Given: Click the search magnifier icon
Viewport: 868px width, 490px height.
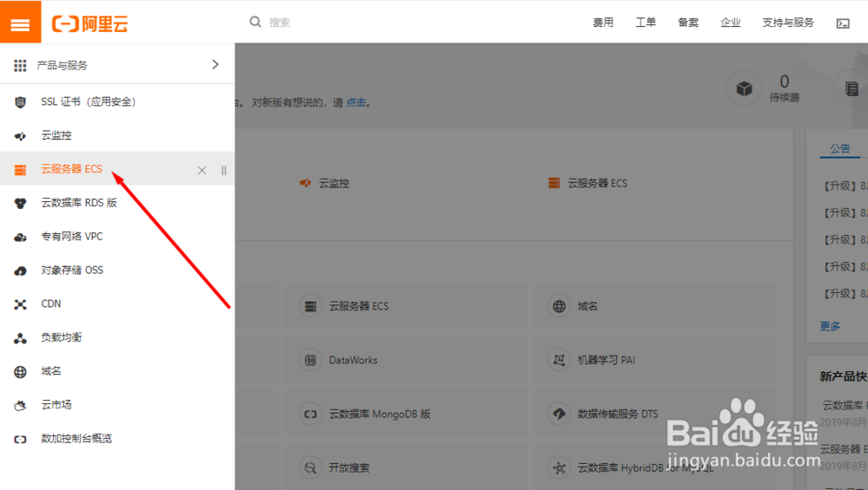Looking at the screenshot, I should coord(255,23).
